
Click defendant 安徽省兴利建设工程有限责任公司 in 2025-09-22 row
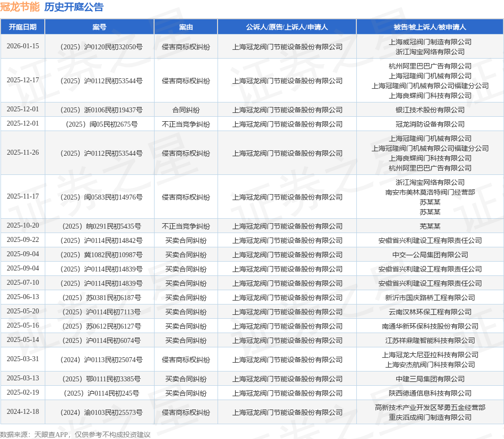click(x=430, y=241)
